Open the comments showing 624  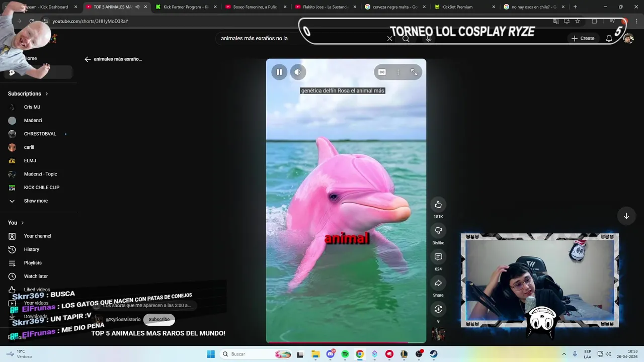coord(438,257)
